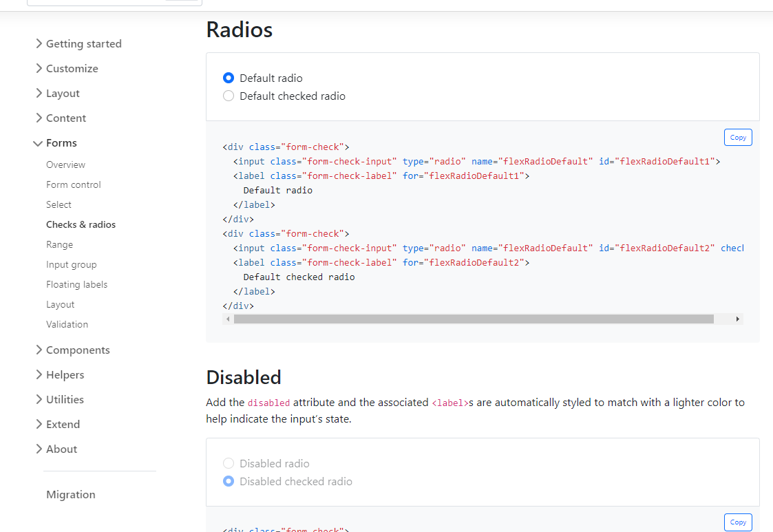Click the chevron beside Layout section
Image resolution: width=773 pixels, height=532 pixels.
click(x=39, y=94)
